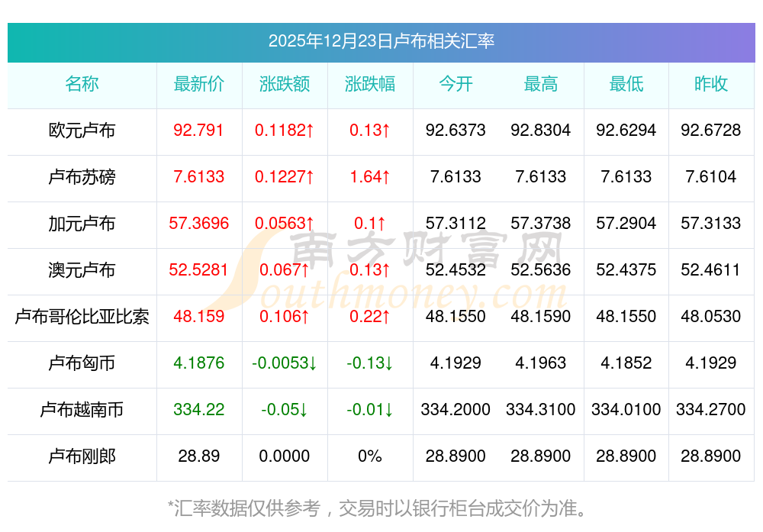
Task: Select low price 334.0100
Action: click(626, 409)
